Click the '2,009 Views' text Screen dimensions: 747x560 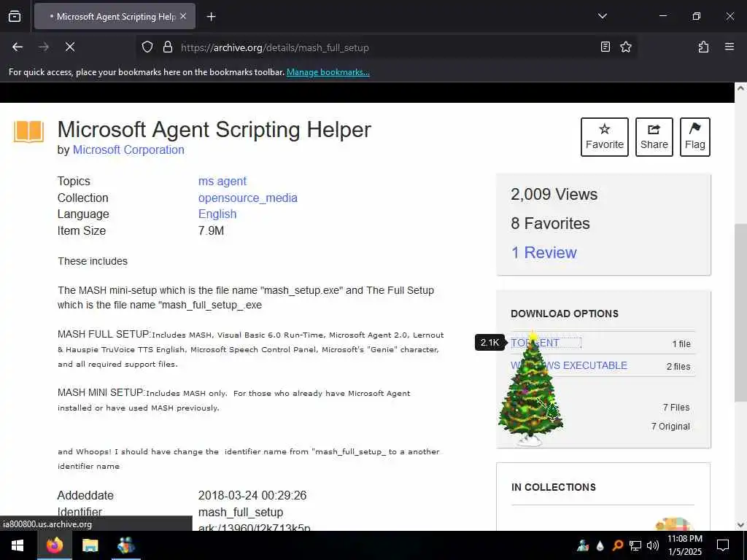click(554, 194)
